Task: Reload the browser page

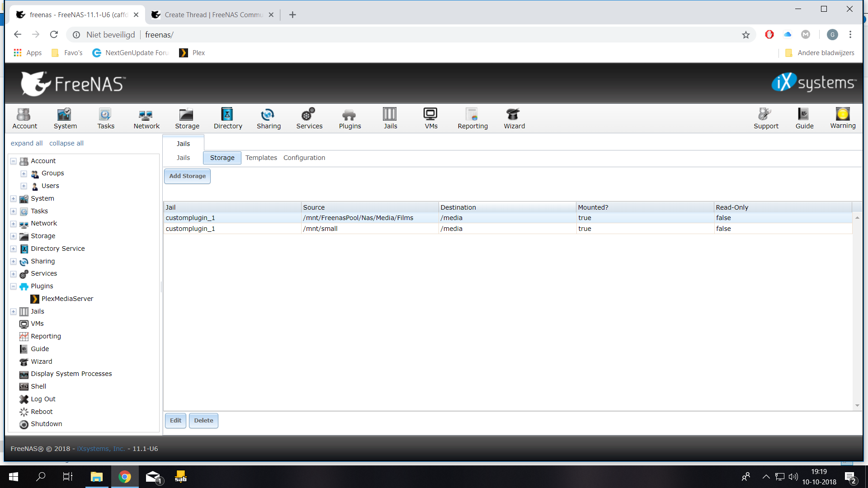Action: point(54,35)
